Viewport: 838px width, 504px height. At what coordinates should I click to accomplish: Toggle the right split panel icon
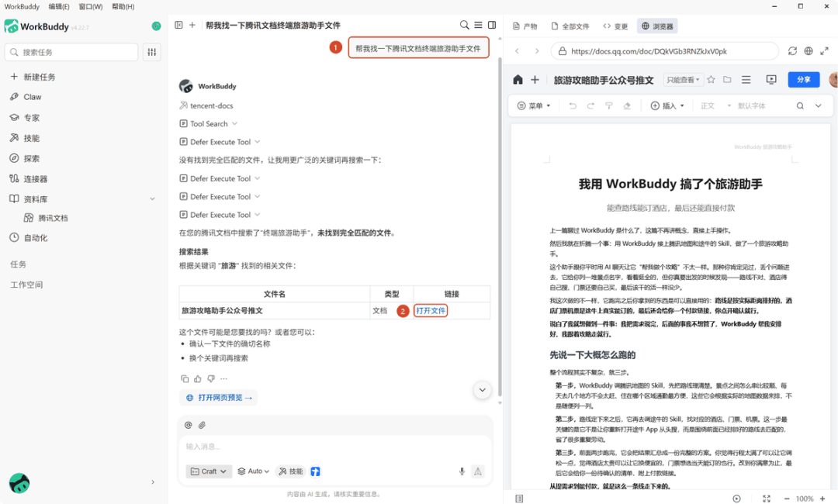(492, 25)
